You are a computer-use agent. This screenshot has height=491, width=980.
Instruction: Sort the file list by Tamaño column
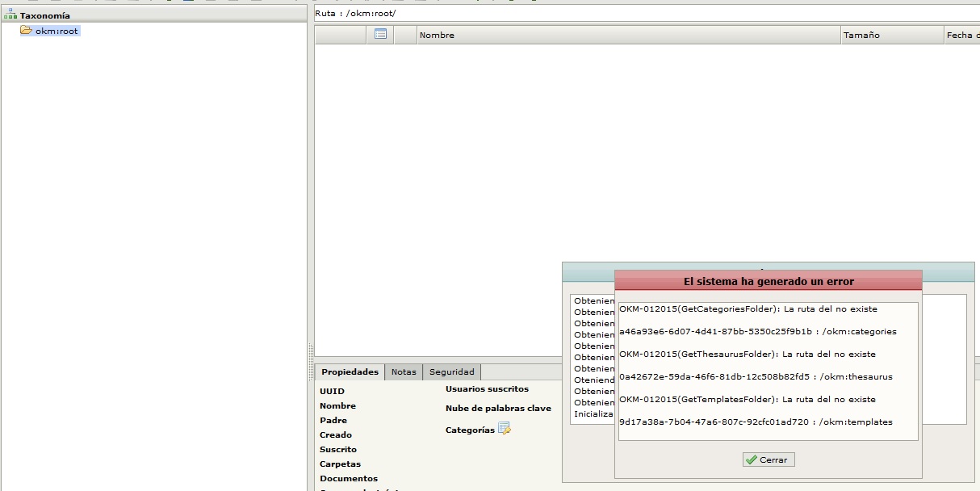click(x=890, y=35)
